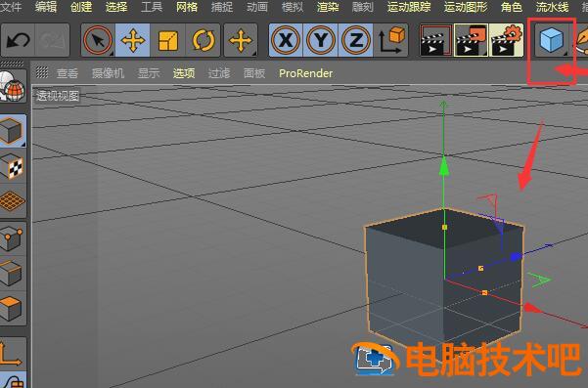Select the Live Selection arrow tool

pyautogui.click(x=98, y=40)
